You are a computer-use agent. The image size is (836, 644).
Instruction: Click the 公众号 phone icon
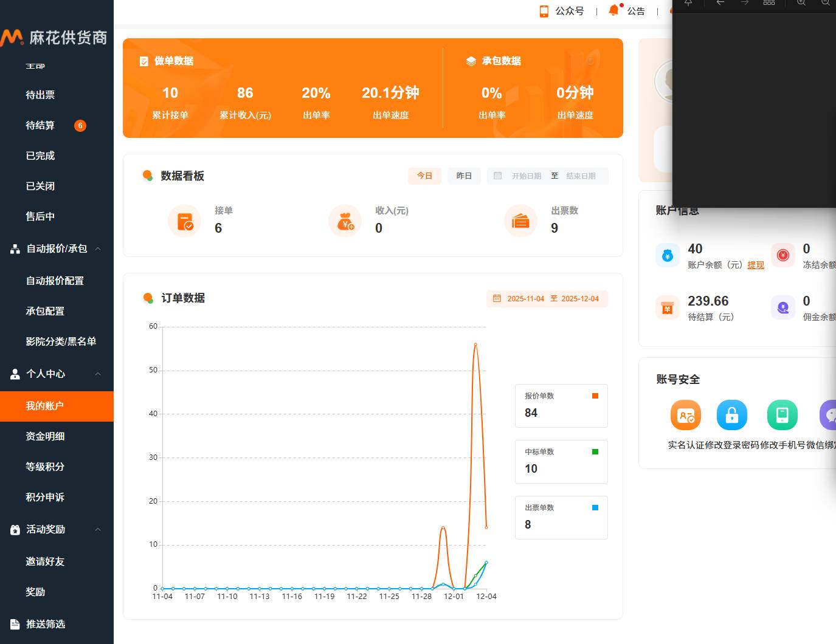pyautogui.click(x=544, y=11)
